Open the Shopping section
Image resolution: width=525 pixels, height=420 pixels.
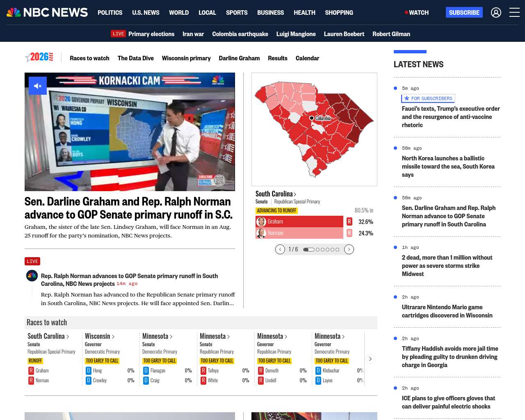click(x=339, y=13)
